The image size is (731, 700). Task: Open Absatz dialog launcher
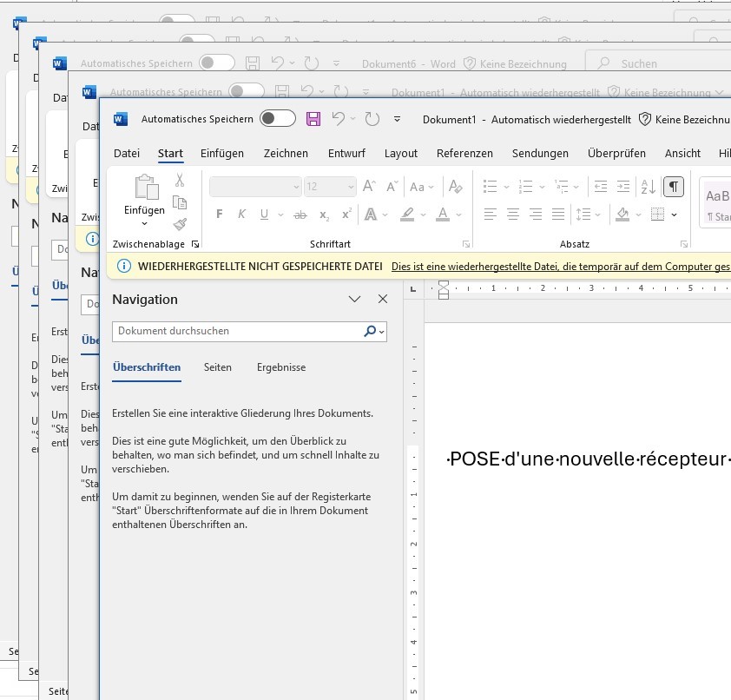click(x=684, y=244)
